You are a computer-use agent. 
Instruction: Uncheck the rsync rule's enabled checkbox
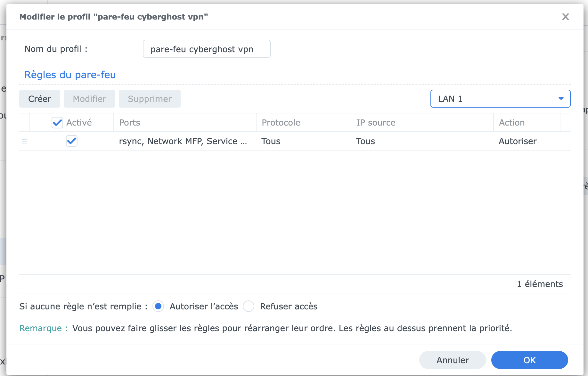point(72,141)
